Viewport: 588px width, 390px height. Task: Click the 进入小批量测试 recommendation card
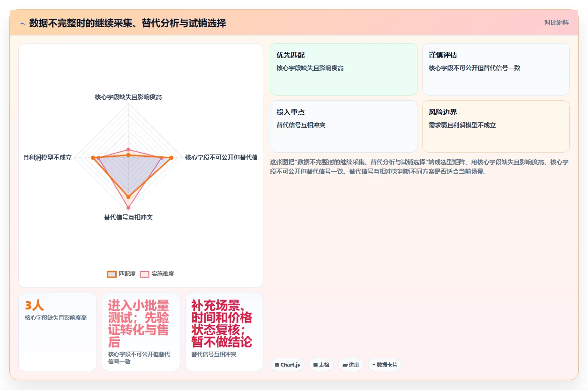coord(141,332)
